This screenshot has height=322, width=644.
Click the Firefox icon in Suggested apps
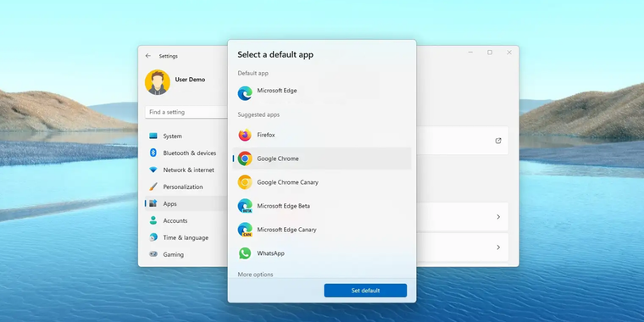tap(245, 135)
